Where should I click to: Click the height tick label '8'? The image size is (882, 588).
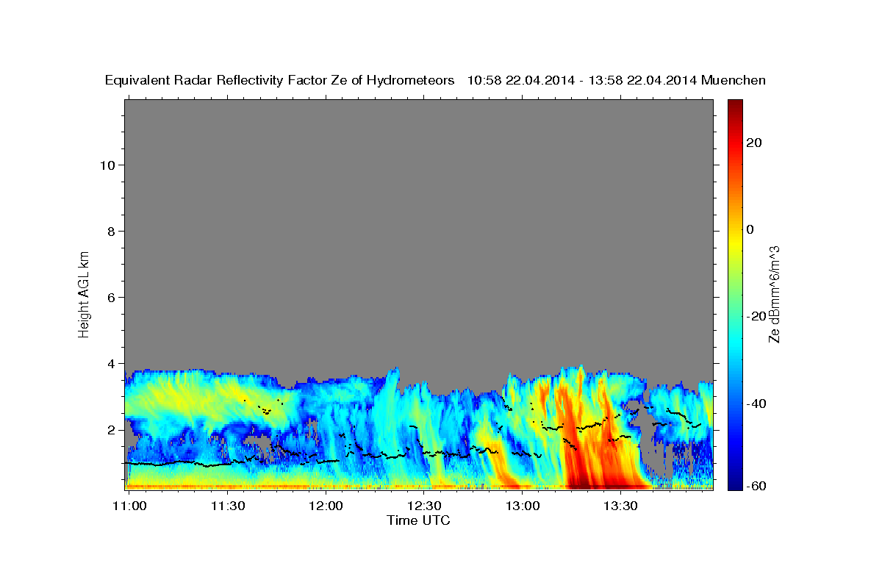[x=112, y=231]
